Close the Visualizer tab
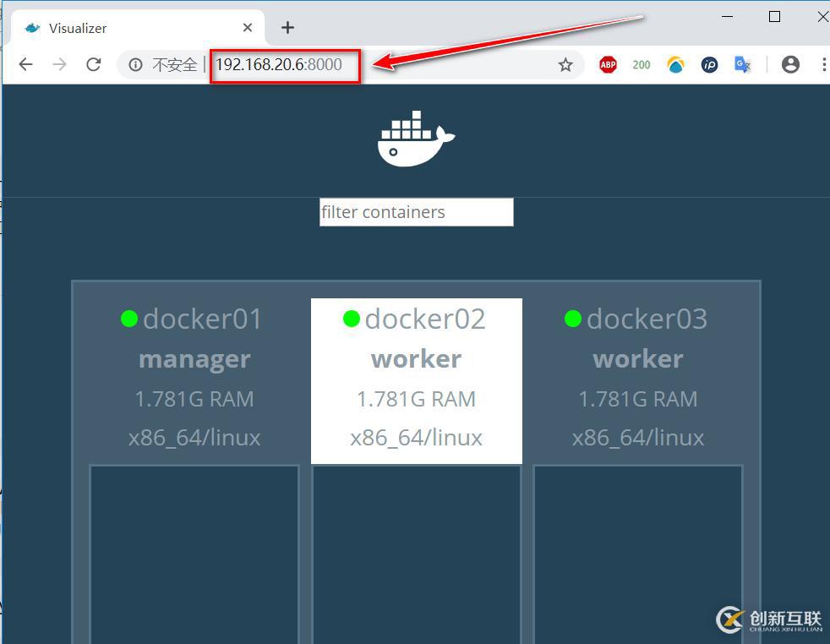 [x=247, y=28]
